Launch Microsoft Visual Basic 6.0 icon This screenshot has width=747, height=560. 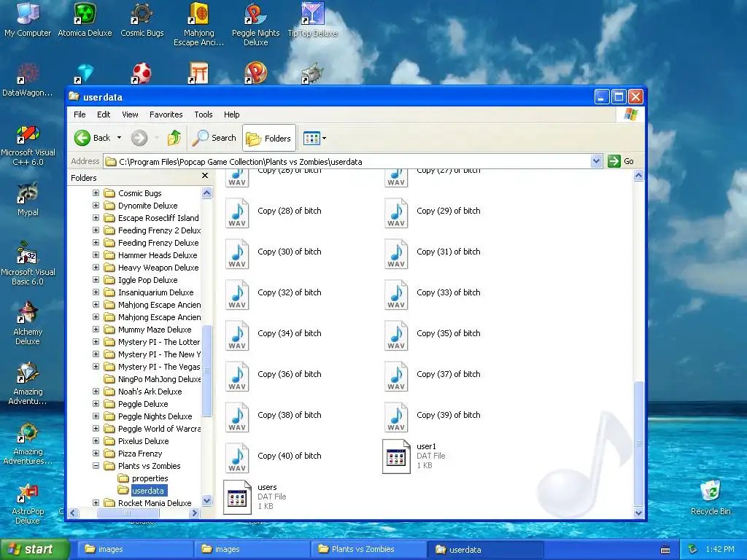28,264
